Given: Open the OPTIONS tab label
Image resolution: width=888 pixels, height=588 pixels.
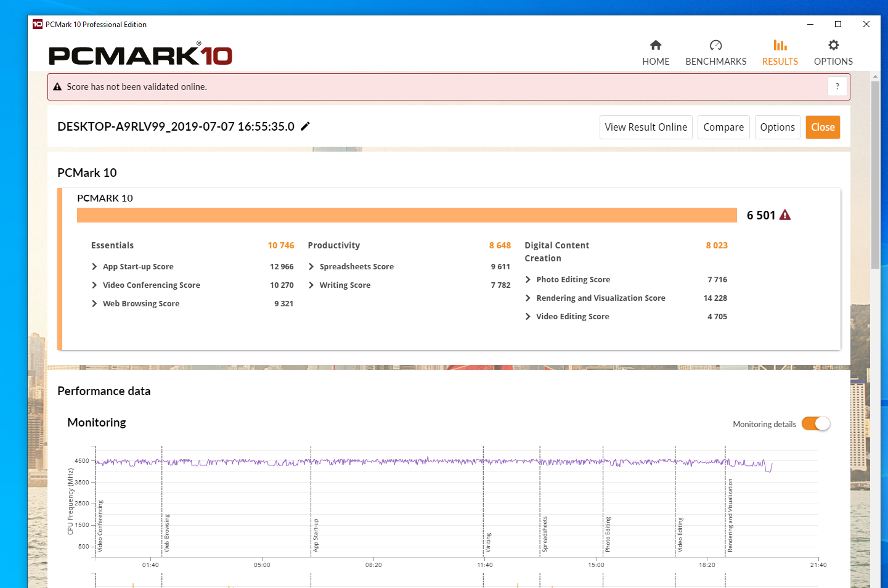Looking at the screenshot, I should tap(833, 62).
